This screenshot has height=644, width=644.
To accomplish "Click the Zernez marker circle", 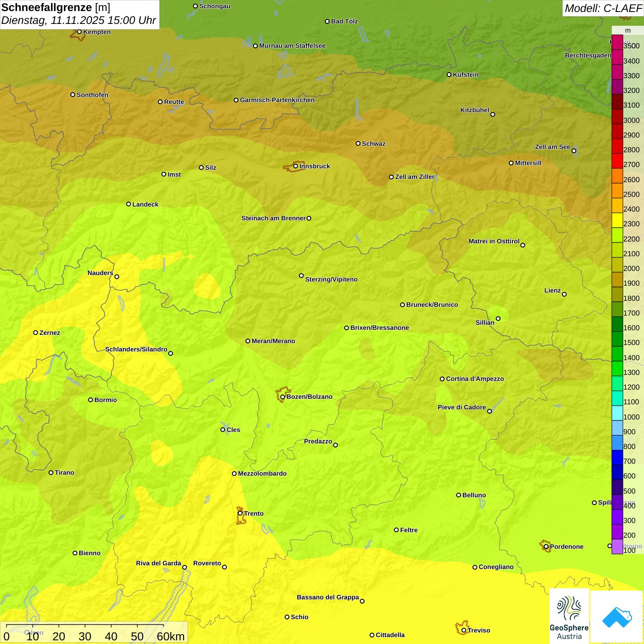I will (x=35, y=333).
